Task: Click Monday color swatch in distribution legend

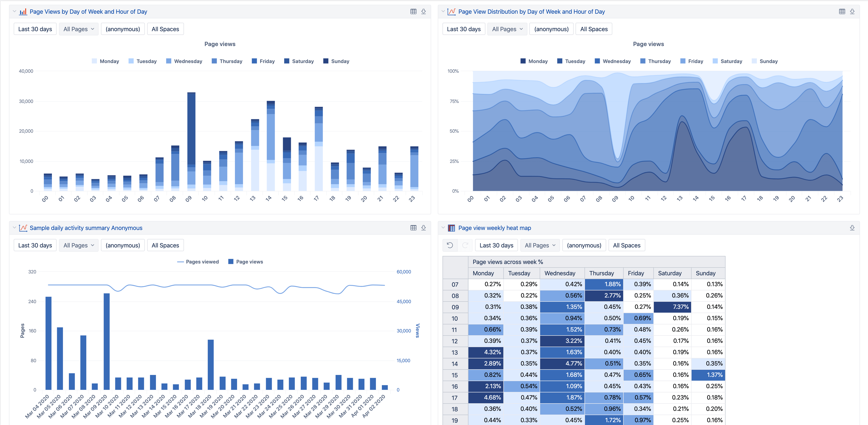Action: click(x=523, y=61)
